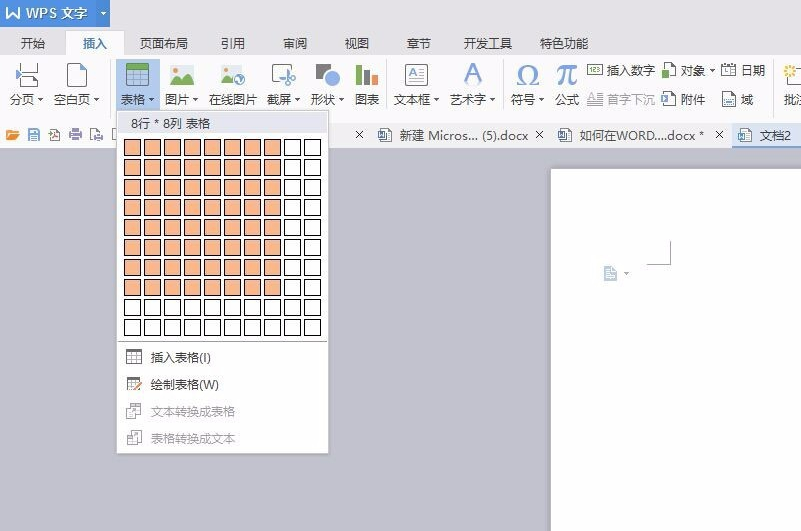The width and height of the screenshot is (801, 531).
Task: Insert the date via 日期
Action: 743,70
